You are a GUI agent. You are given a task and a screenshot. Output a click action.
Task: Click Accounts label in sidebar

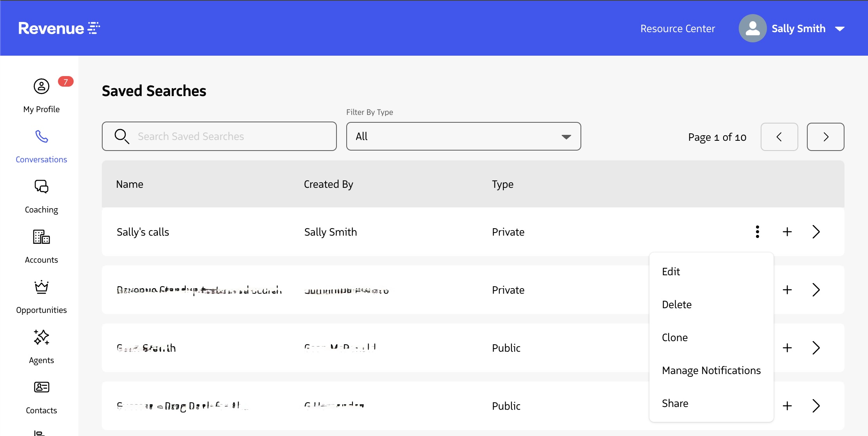pyautogui.click(x=42, y=260)
